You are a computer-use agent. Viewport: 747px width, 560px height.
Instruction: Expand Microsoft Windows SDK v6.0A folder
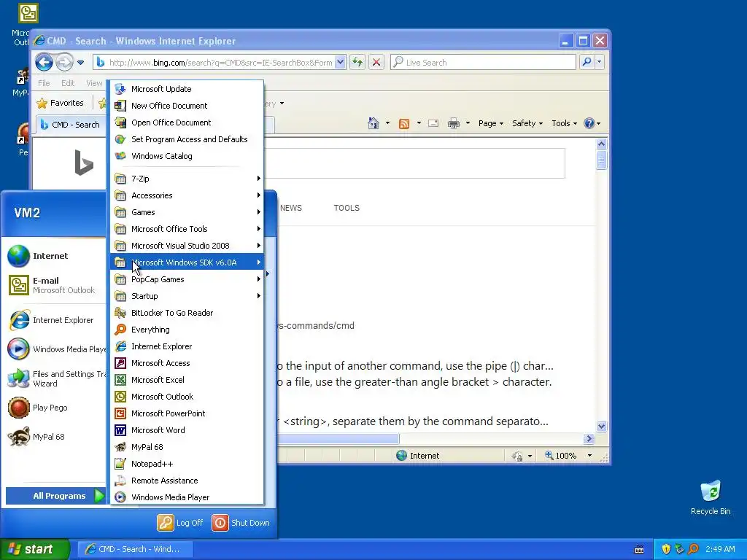[x=187, y=262]
